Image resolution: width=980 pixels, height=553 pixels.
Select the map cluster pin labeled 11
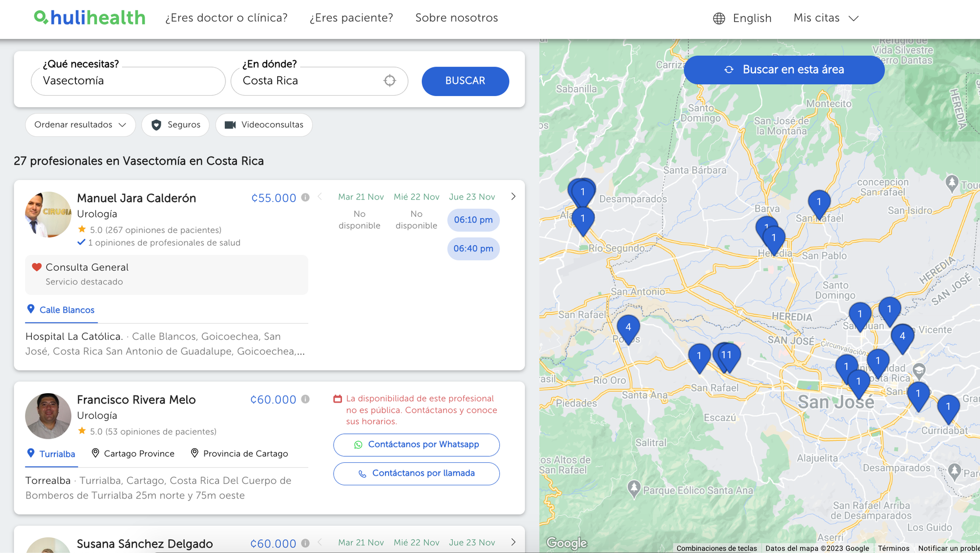[727, 355]
